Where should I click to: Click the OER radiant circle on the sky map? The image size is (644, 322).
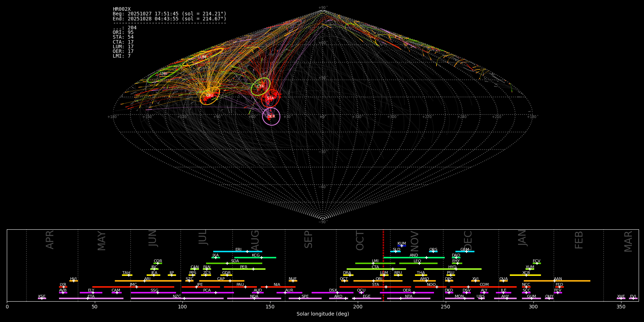click(271, 116)
